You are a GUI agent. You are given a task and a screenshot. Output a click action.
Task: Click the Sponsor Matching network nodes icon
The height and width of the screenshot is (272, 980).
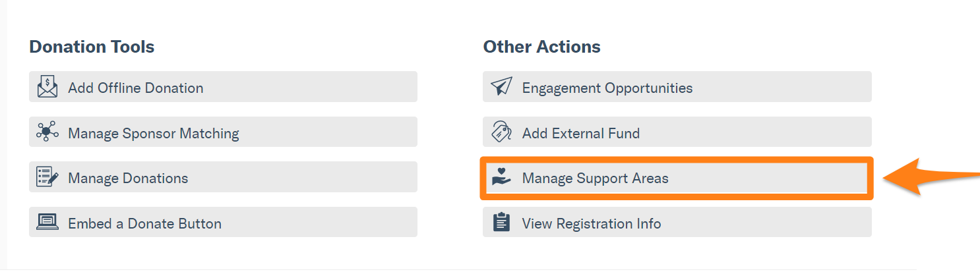(x=47, y=132)
